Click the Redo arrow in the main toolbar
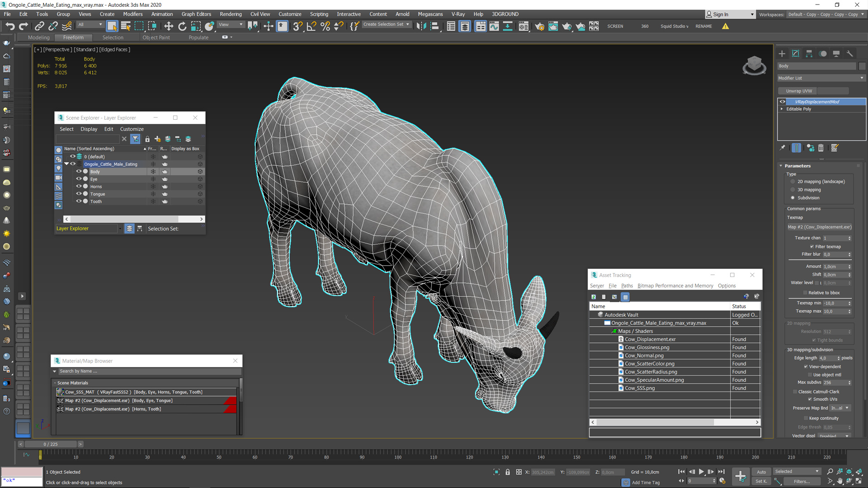This screenshot has height=488, width=868. pyautogui.click(x=24, y=26)
